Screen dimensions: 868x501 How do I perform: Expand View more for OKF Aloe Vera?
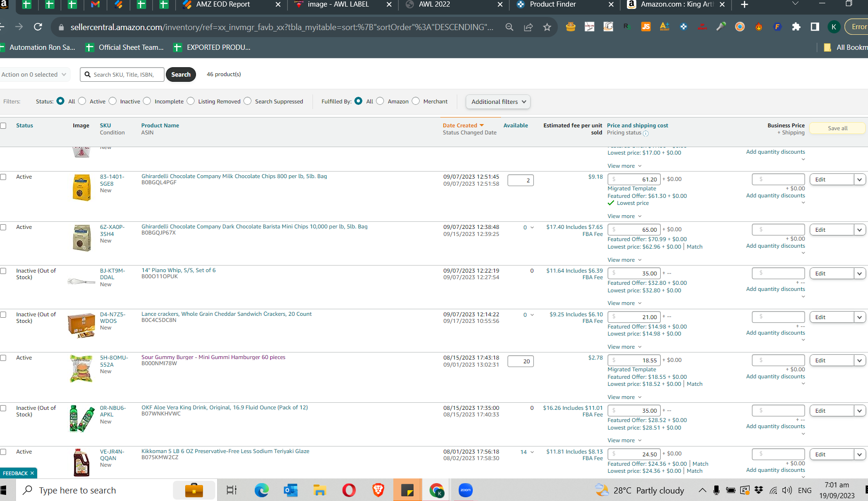[625, 440]
